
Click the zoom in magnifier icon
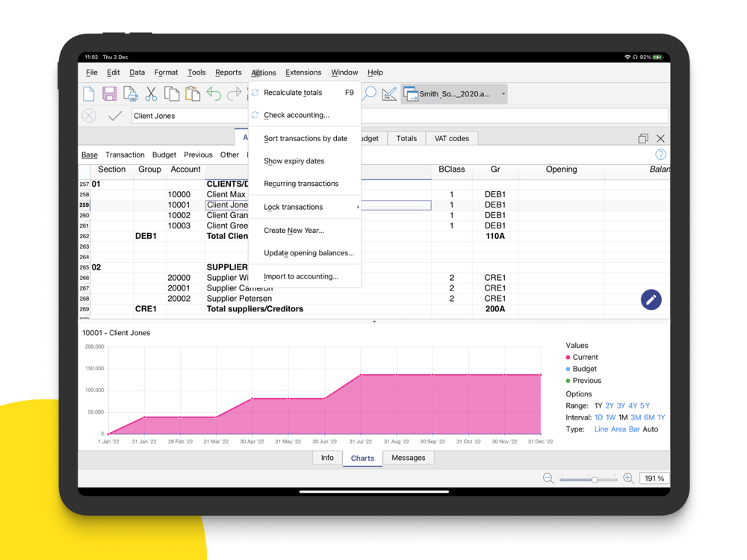coord(628,478)
